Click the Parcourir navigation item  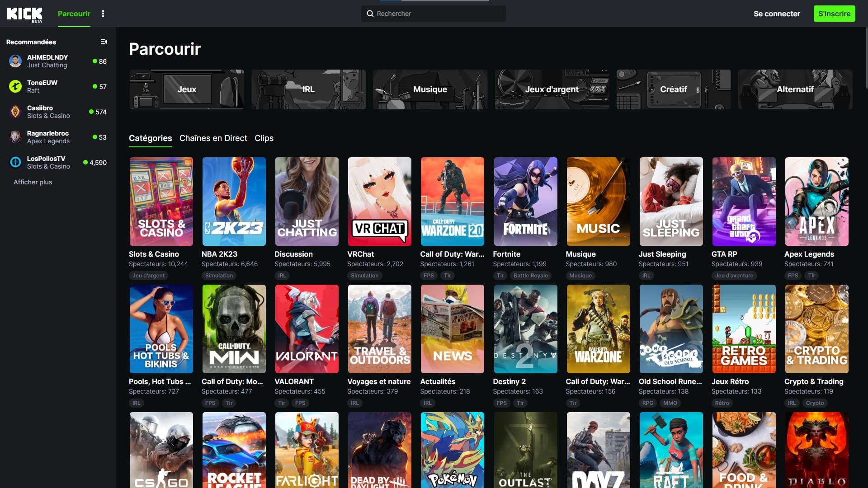coord(74,14)
